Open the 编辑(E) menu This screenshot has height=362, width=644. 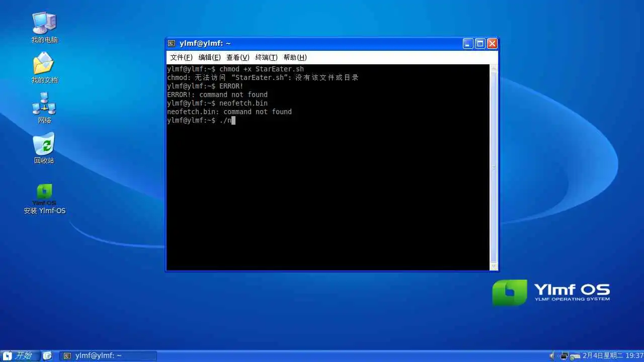(x=209, y=57)
